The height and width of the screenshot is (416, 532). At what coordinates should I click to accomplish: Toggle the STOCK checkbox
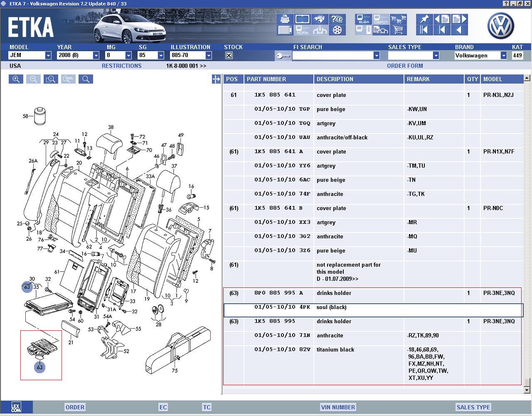point(229,55)
